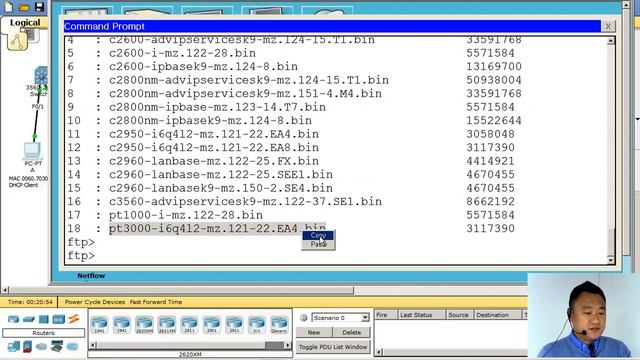Click the c2600-ipbasek9-mz.124-8.bin entry

click(203, 66)
